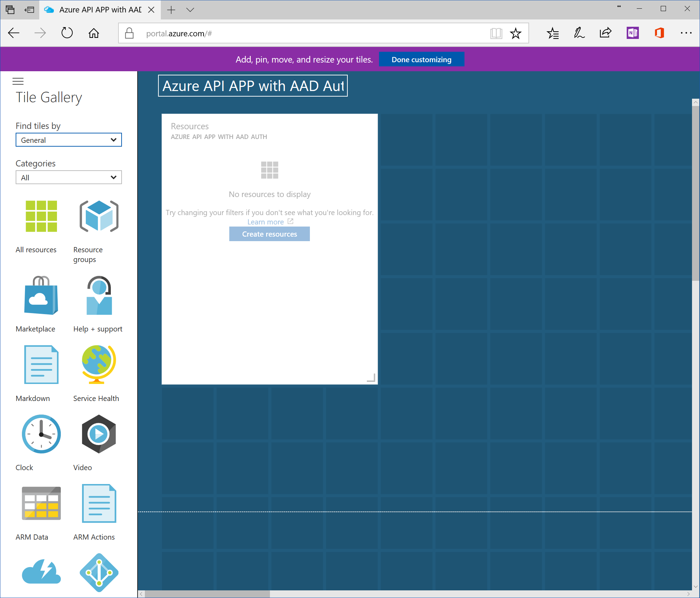Select the All resources tile icon
700x598 pixels.
click(41, 216)
